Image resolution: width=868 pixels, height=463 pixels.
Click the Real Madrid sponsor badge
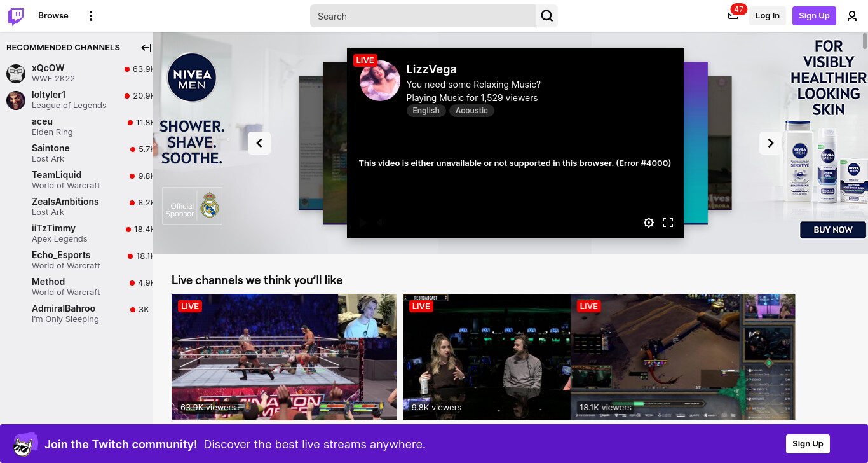click(192, 205)
